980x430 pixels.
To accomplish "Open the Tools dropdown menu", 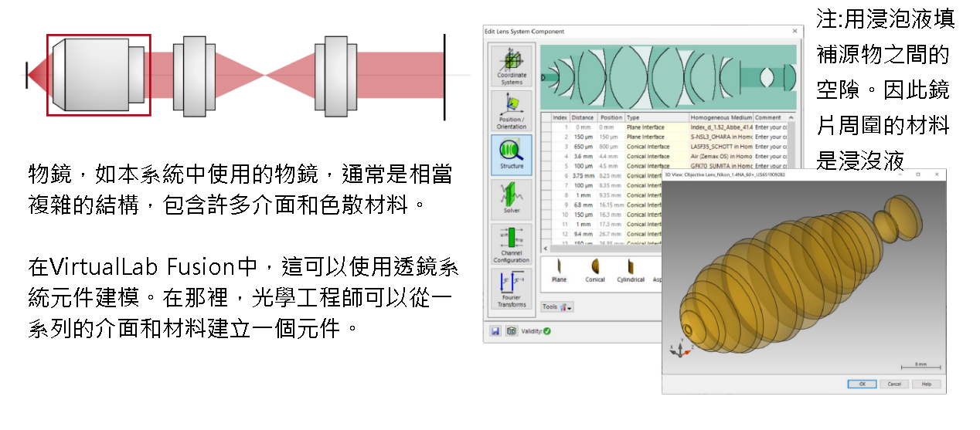I will click(556, 306).
